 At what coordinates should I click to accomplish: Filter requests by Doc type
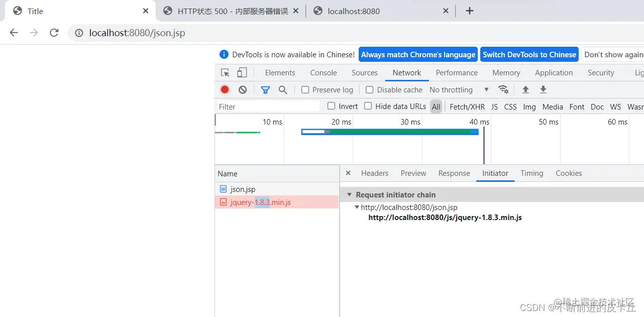pyautogui.click(x=597, y=107)
